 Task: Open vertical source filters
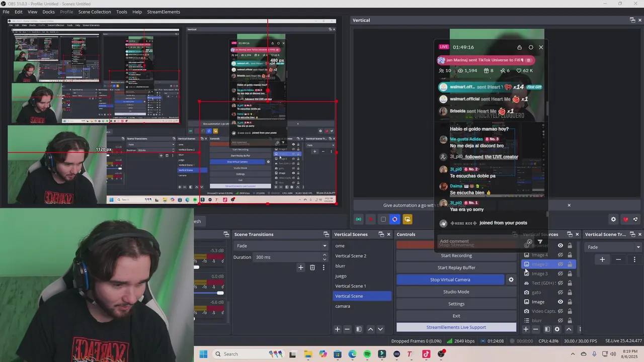pos(547,329)
